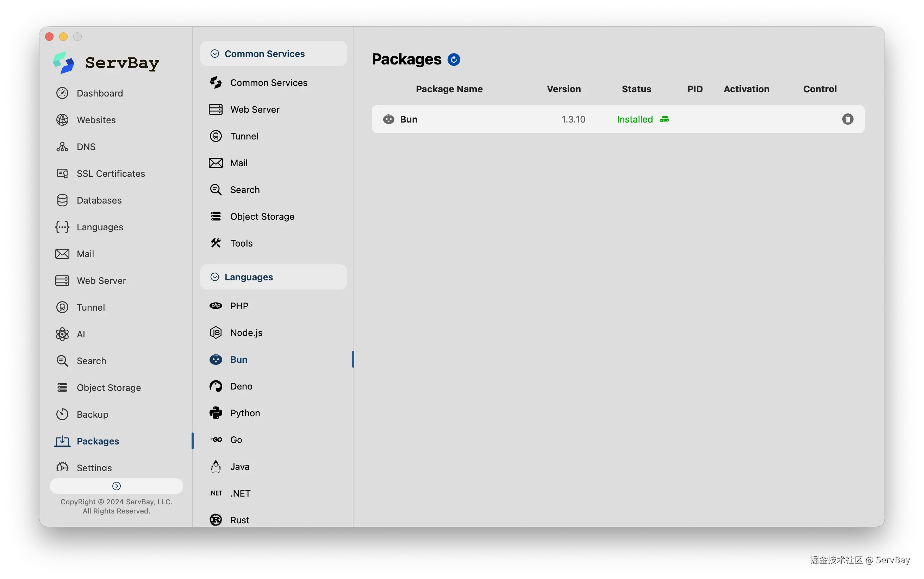This screenshot has height=579, width=924.
Task: Open Object Storage under Common Services
Action: coord(262,216)
